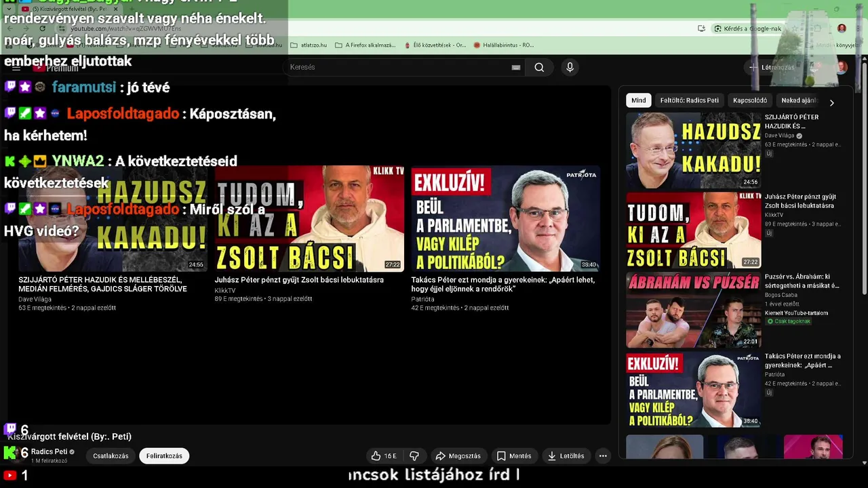Click the Chrome reload button
Screen dimensions: 868x488
click(42, 28)
